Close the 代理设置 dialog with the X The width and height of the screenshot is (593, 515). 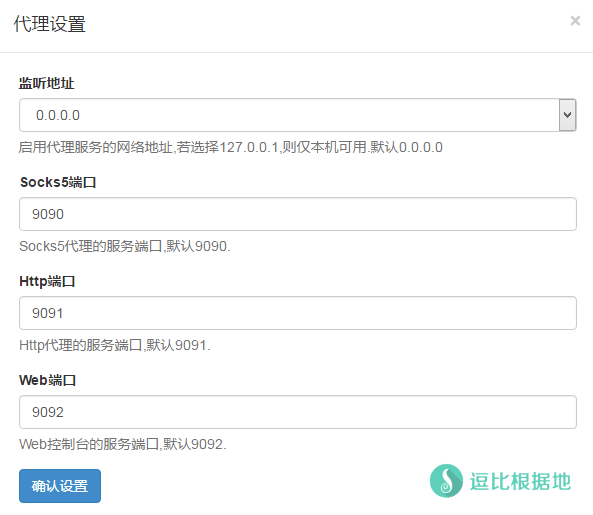click(x=575, y=20)
